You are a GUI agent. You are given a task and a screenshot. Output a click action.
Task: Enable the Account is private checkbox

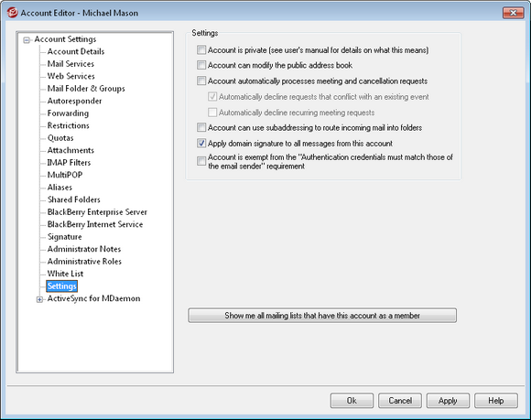(201, 50)
